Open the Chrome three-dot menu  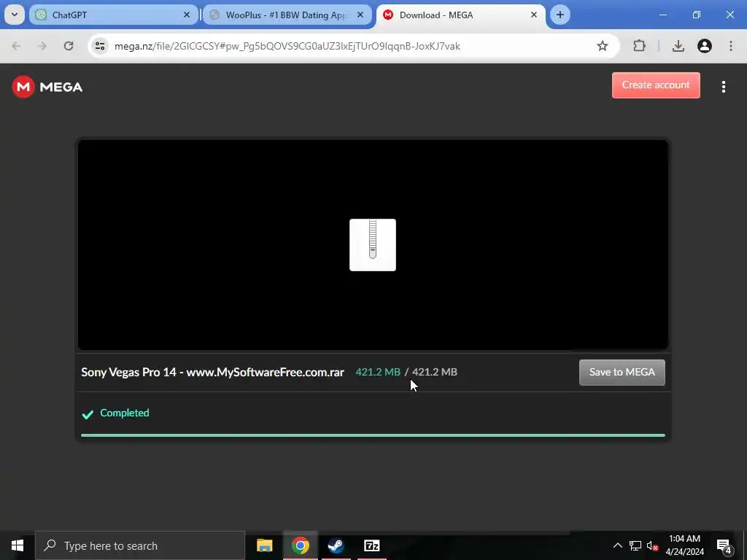pyautogui.click(x=731, y=46)
